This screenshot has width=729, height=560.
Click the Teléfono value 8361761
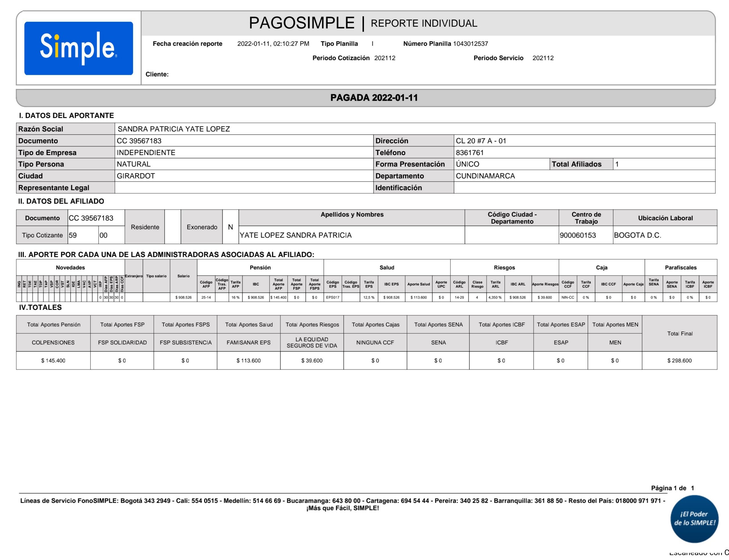[469, 153]
